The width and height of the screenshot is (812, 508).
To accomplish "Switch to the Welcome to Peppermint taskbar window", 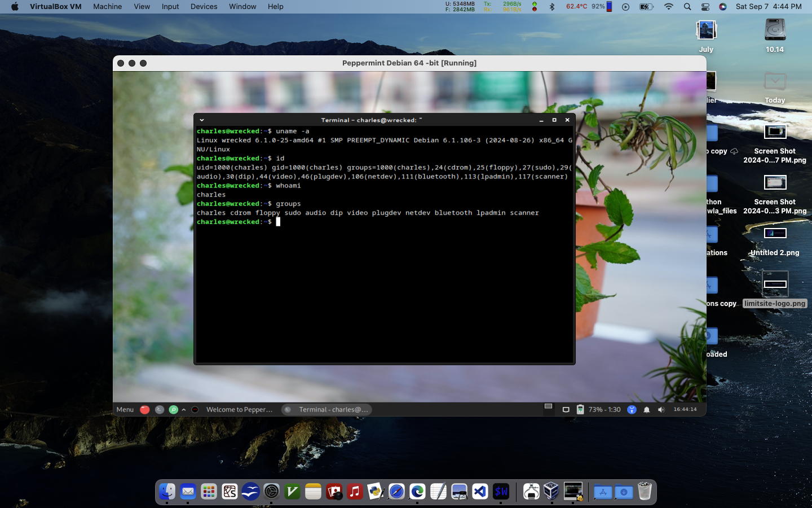I will [x=239, y=410].
